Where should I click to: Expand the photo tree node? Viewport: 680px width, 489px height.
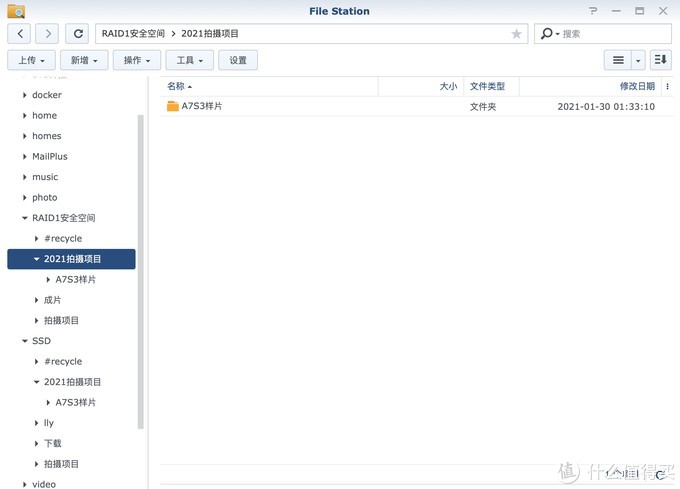(24, 198)
